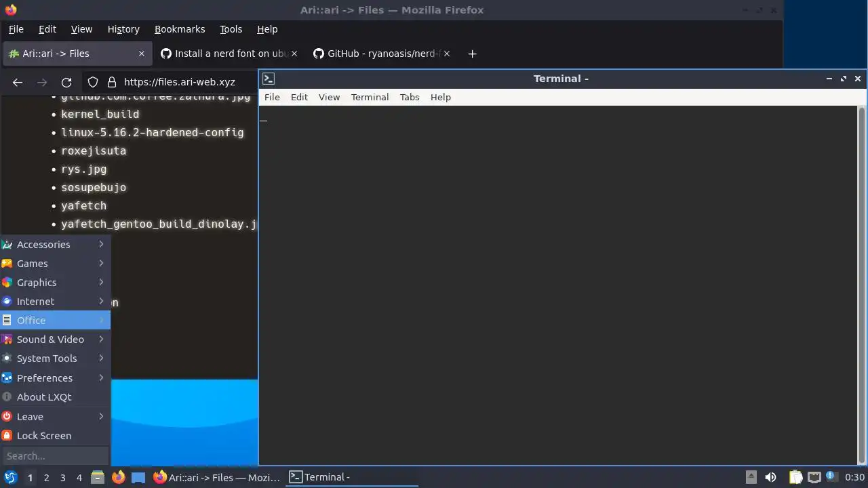868x488 pixels.
Task: Click the terminal icon in the Terminal title bar
Action: click(x=269, y=79)
